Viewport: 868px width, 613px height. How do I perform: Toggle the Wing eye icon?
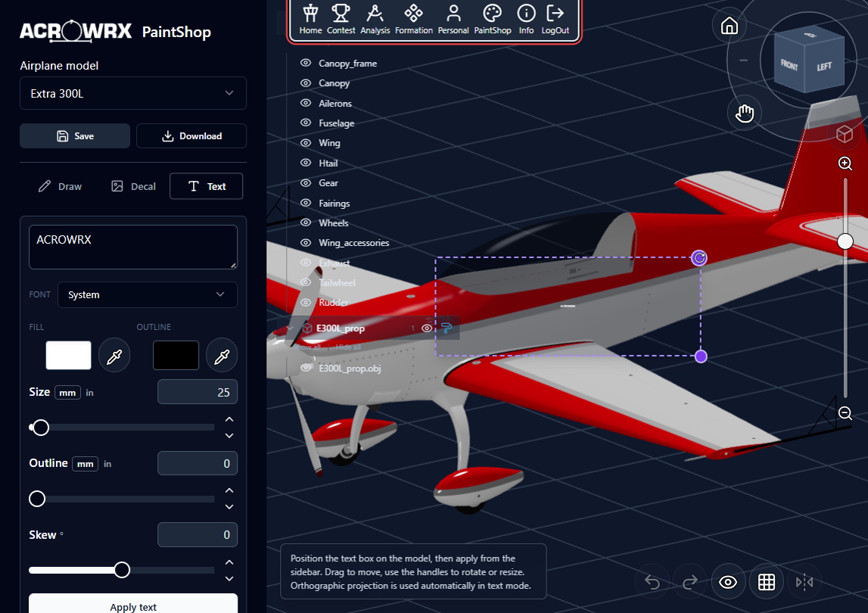(x=306, y=143)
